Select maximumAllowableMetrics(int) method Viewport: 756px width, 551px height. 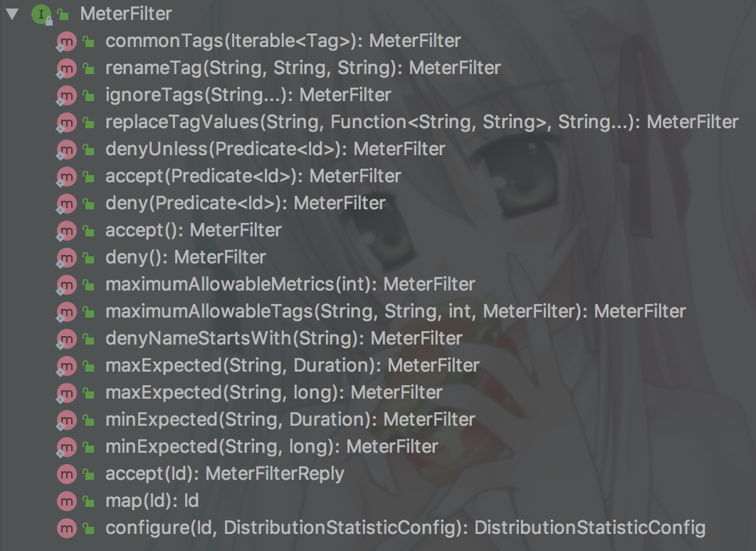[x=290, y=284]
